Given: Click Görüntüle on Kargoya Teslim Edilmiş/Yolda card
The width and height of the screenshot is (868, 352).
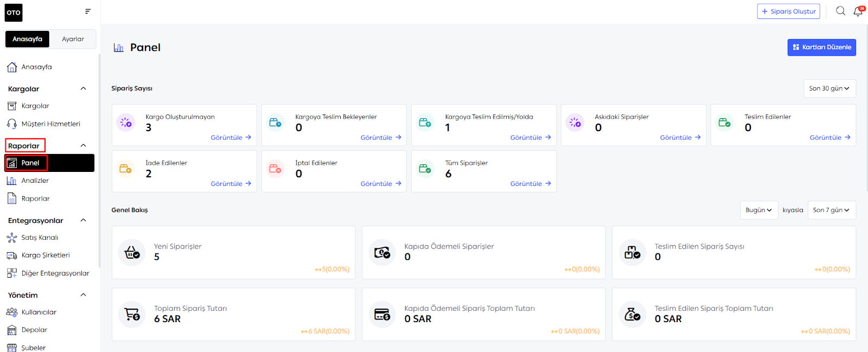Looking at the screenshot, I should coord(531,138).
